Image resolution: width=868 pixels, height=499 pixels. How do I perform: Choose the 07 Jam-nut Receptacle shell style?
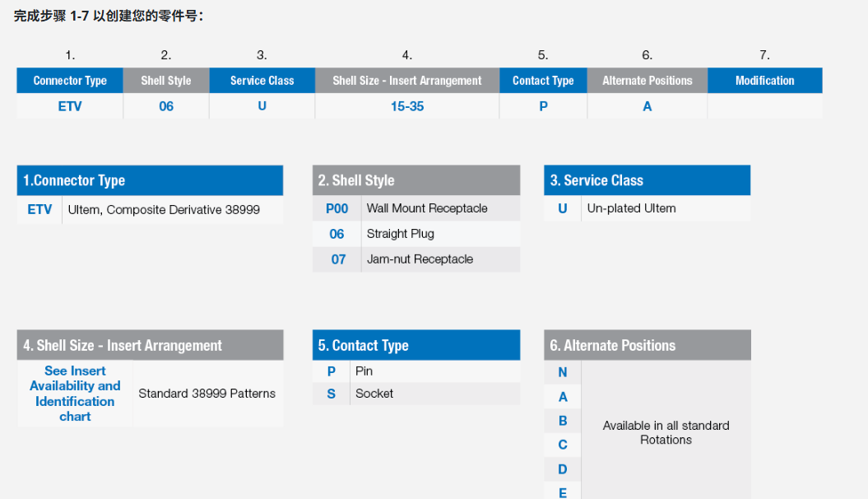click(338, 259)
